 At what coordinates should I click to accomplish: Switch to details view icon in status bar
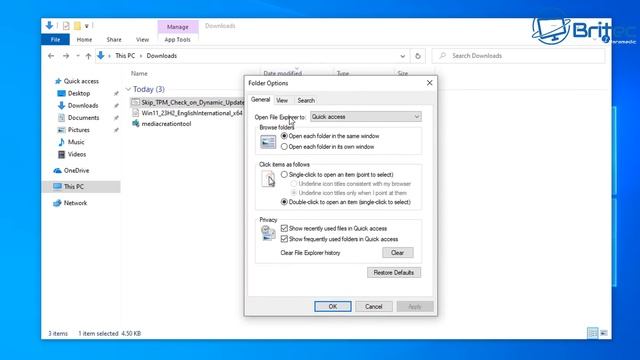(x=593, y=333)
